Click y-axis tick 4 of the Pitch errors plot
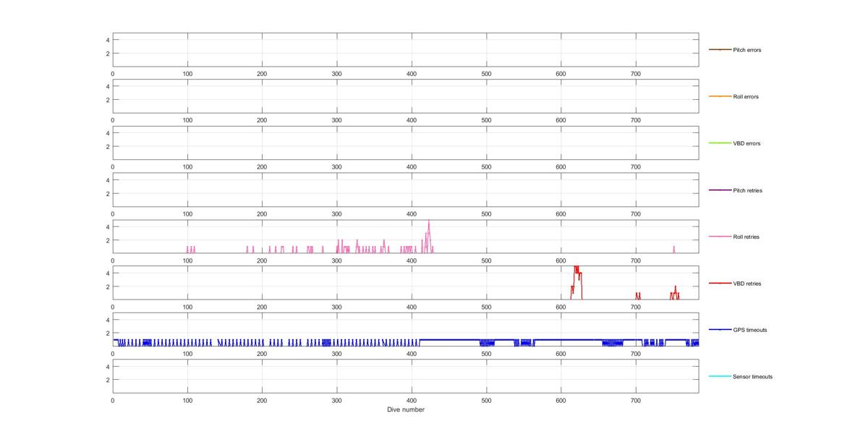868x442 pixels. (x=107, y=40)
